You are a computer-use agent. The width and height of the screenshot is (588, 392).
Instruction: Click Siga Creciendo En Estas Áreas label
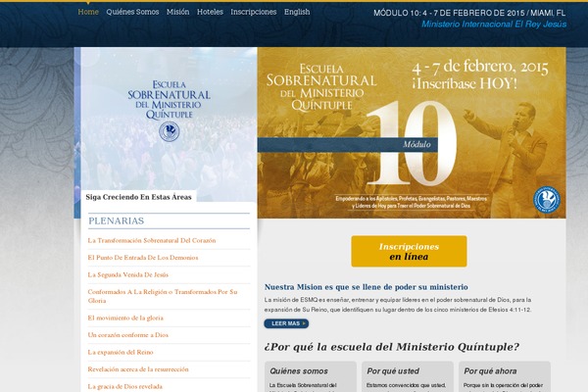pyautogui.click(x=138, y=197)
